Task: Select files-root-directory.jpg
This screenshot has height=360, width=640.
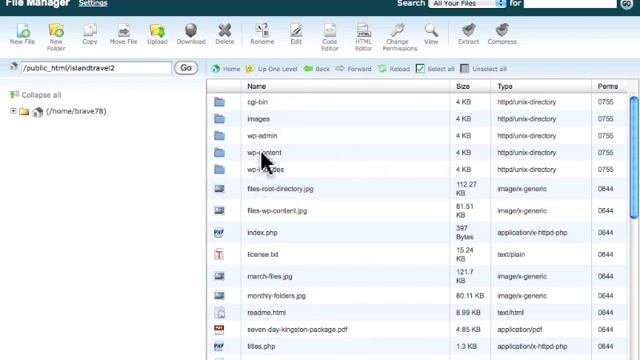Action: tap(280, 189)
